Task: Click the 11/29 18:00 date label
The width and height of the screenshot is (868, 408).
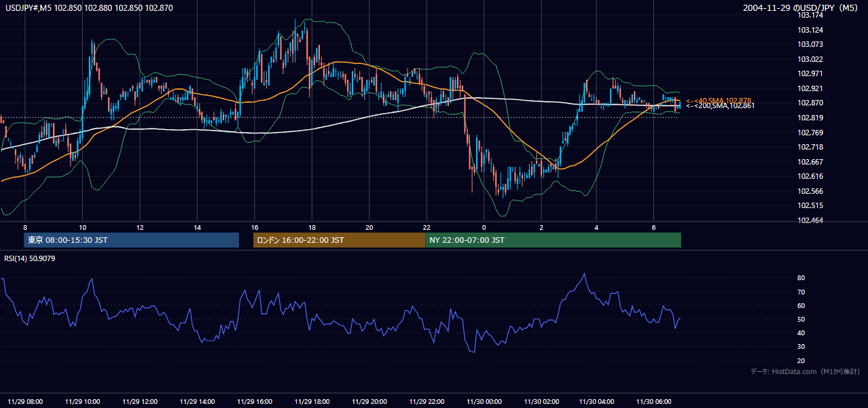Action: pyautogui.click(x=312, y=402)
